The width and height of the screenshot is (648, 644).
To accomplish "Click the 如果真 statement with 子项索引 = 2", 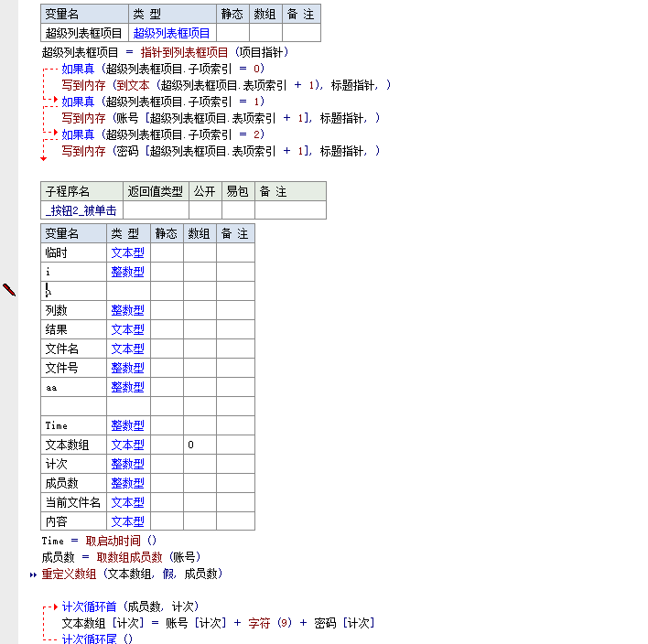I will click(78, 134).
